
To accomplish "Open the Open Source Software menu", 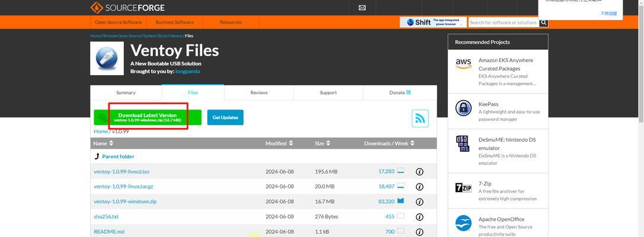I will [x=118, y=22].
